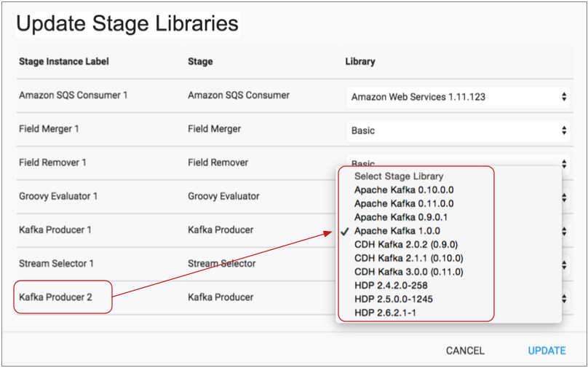Viewport: 588px width, 368px height.
Task: Click the Amazon SQS Consumer 1 label
Action: [x=73, y=95]
